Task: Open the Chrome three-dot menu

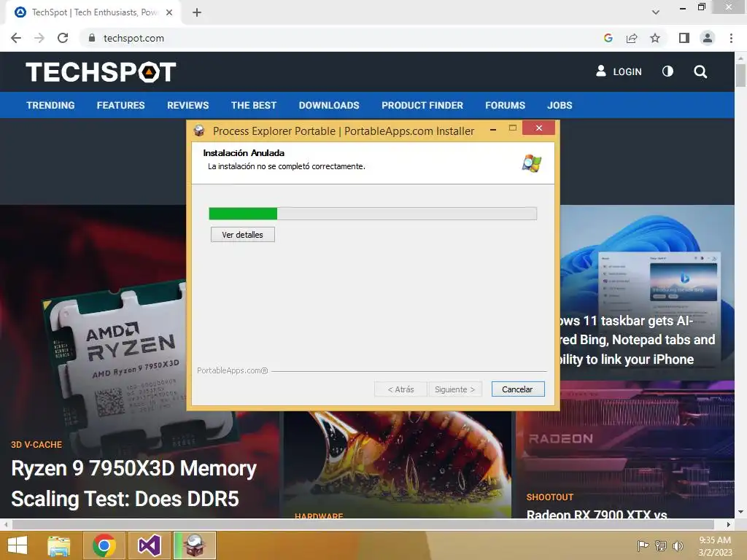Action: point(731,38)
